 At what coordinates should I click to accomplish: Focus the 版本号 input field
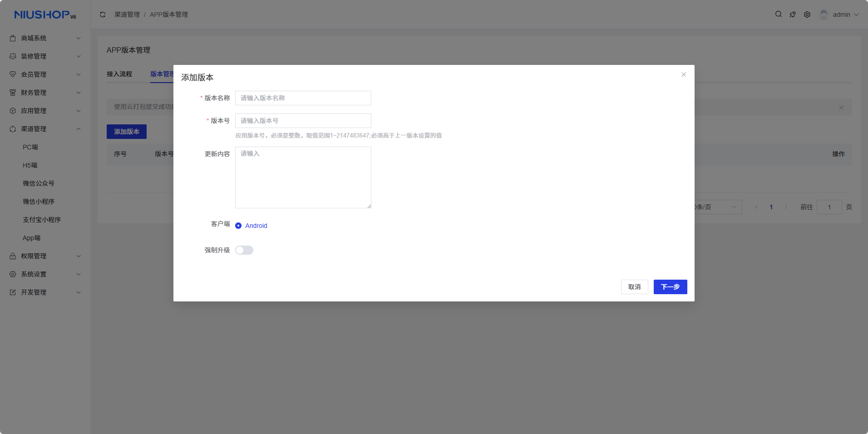click(x=303, y=121)
